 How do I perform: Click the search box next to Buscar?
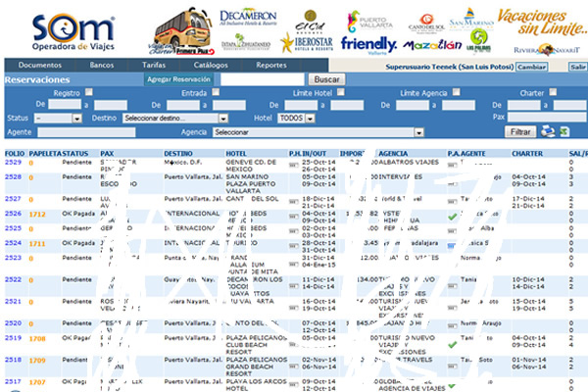[262, 79]
